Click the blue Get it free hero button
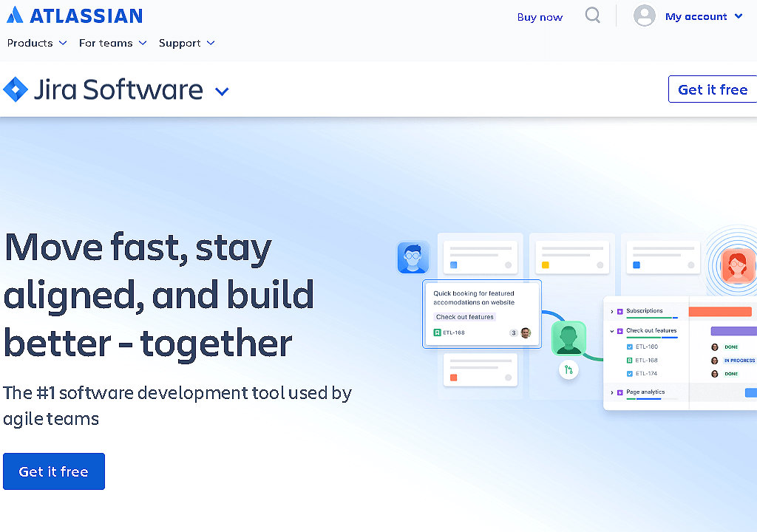757x532 pixels. (x=54, y=471)
